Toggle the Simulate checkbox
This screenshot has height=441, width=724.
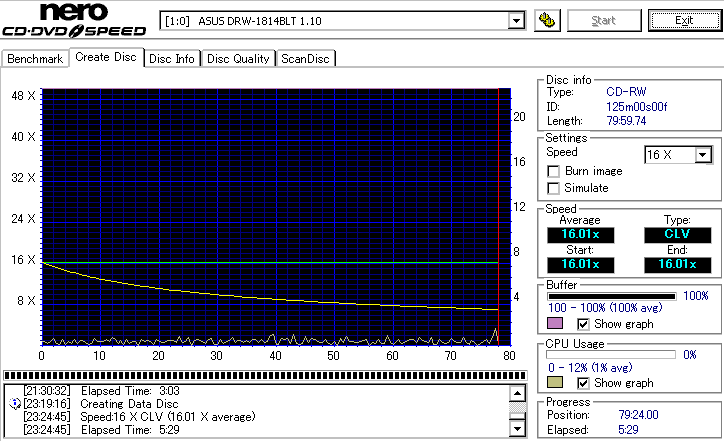[554, 188]
